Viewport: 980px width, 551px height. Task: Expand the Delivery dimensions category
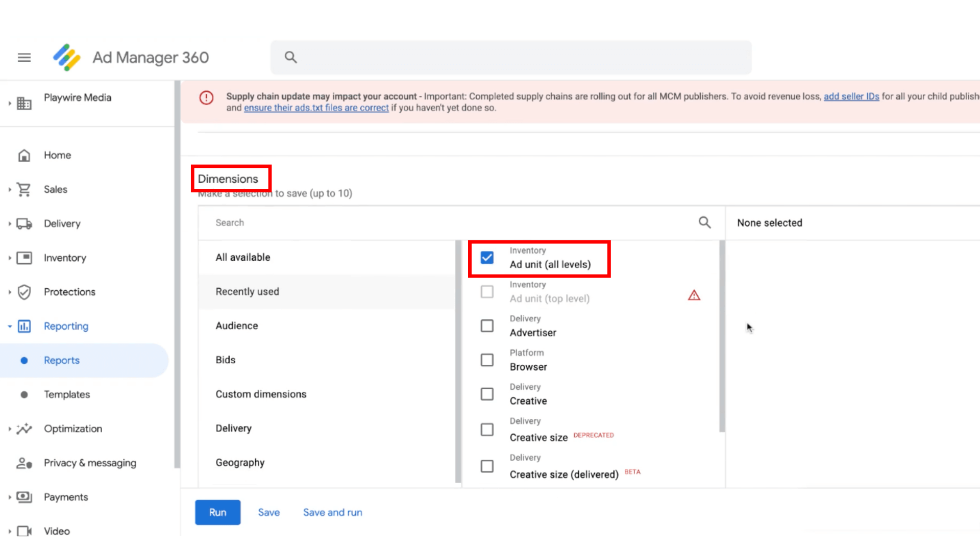233,428
